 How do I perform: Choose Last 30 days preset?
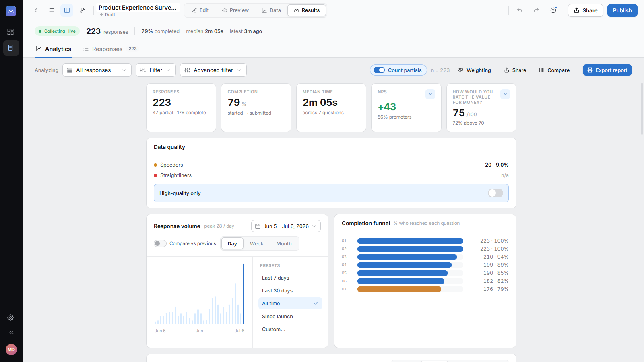point(290,291)
